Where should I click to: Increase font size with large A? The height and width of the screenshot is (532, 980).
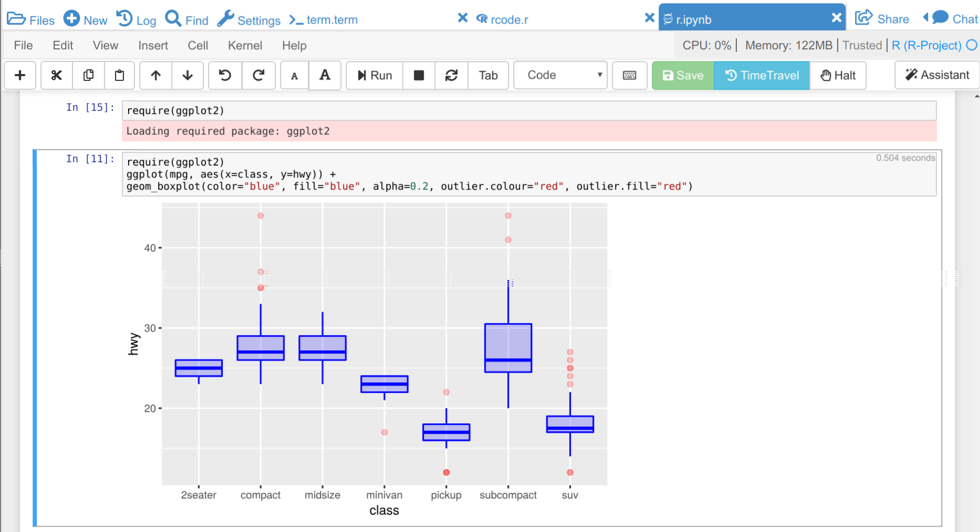coord(325,75)
